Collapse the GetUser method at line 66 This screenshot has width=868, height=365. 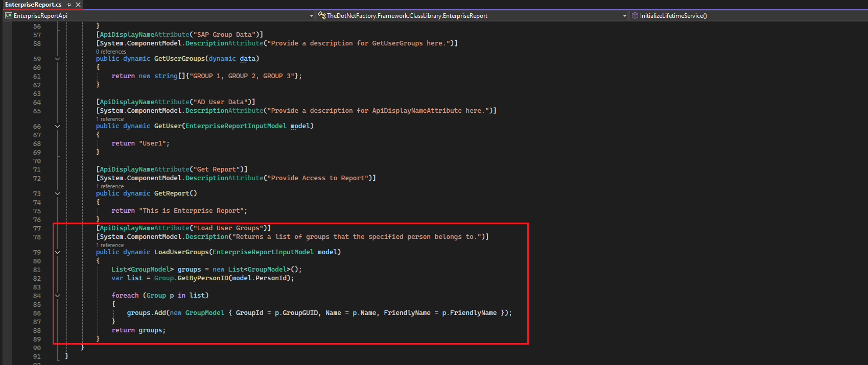pyautogui.click(x=57, y=126)
